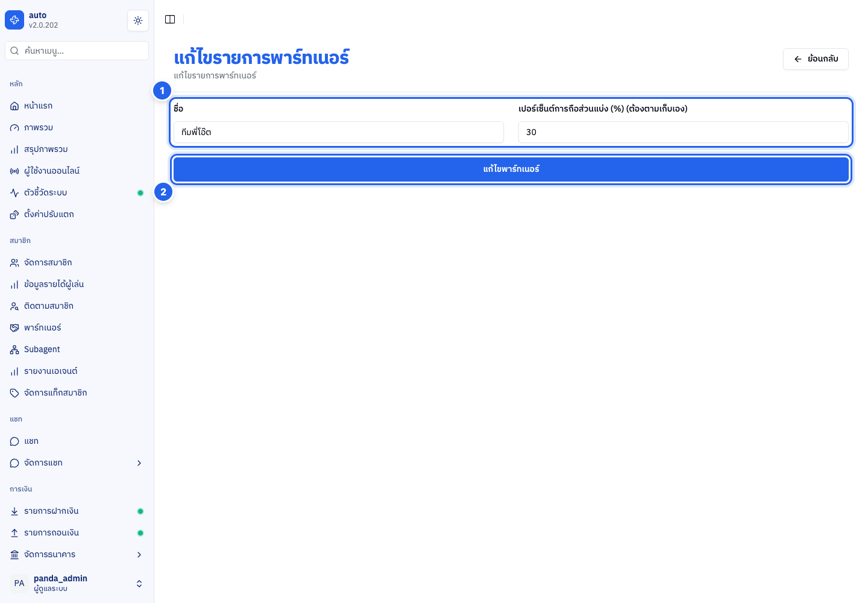Collapse the sidebar with the panel icon
This screenshot has height=603, width=868.
(170, 19)
